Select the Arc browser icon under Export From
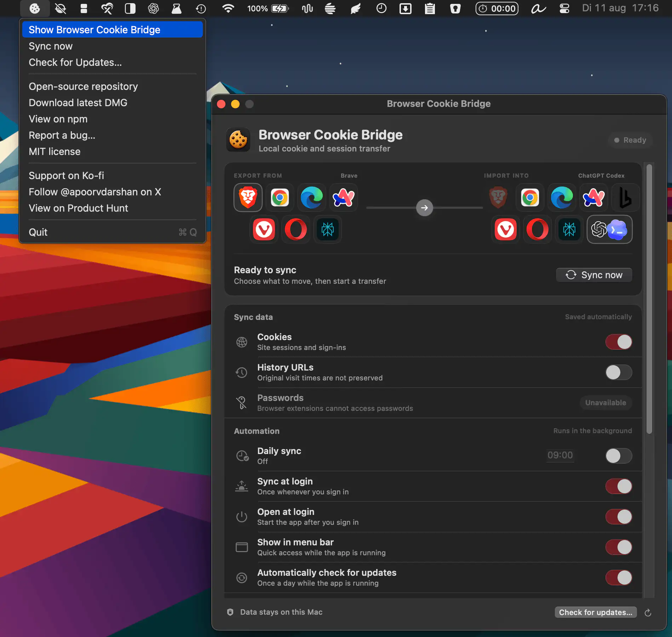Screen dimensions: 672x637 (x=344, y=197)
